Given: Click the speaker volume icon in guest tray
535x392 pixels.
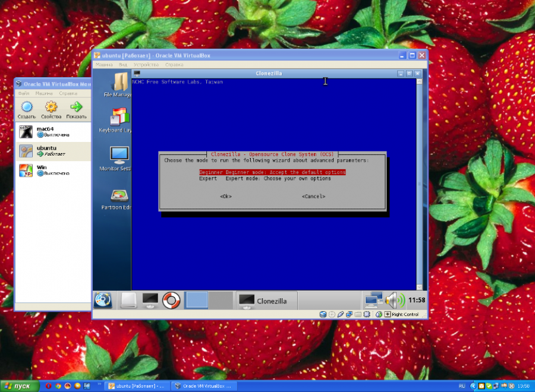Looking at the screenshot, I should click(395, 301).
